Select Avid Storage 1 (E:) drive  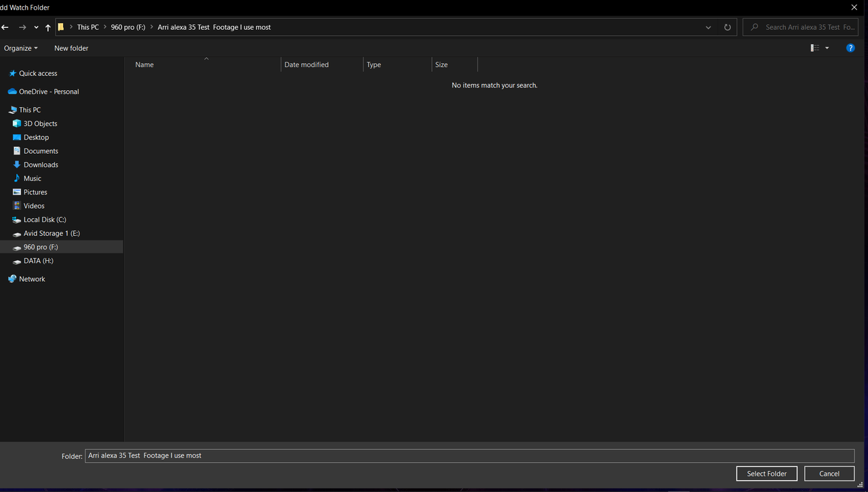52,233
